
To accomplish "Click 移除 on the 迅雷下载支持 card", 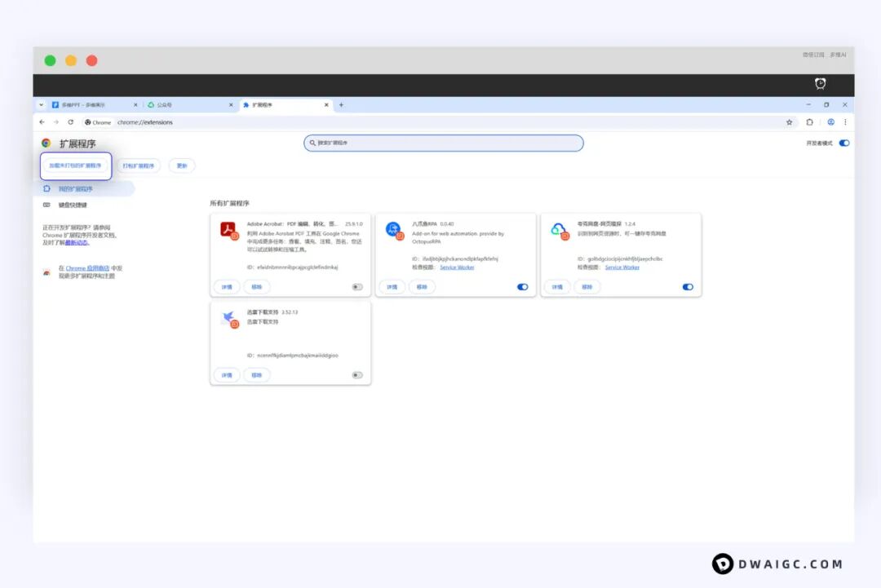I will click(257, 375).
